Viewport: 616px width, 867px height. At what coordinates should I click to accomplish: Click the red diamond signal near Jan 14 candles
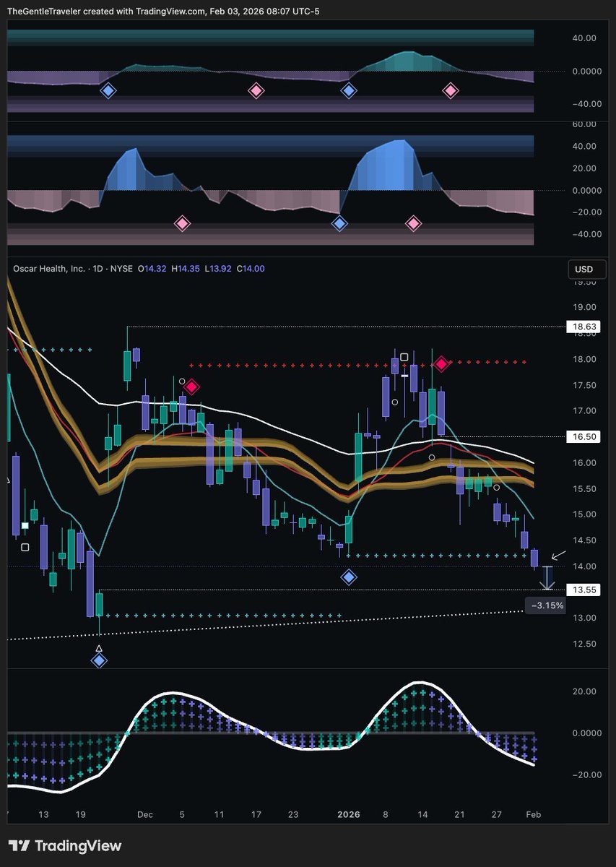pyautogui.click(x=442, y=364)
